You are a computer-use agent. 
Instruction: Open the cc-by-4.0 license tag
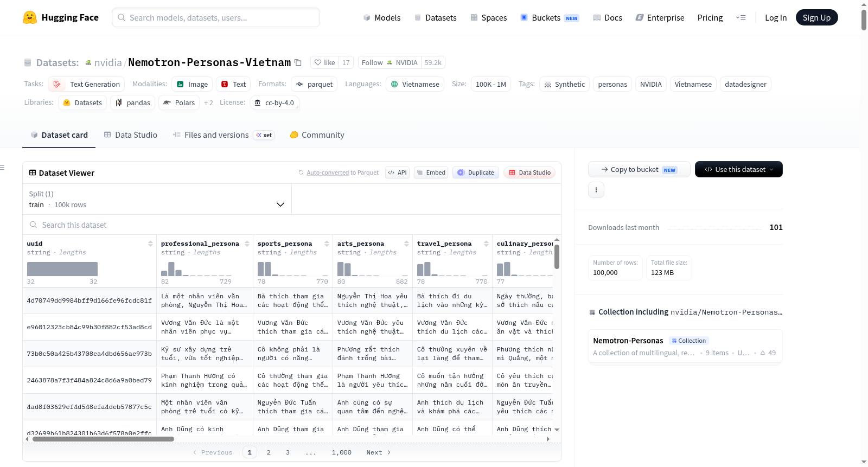click(x=275, y=103)
